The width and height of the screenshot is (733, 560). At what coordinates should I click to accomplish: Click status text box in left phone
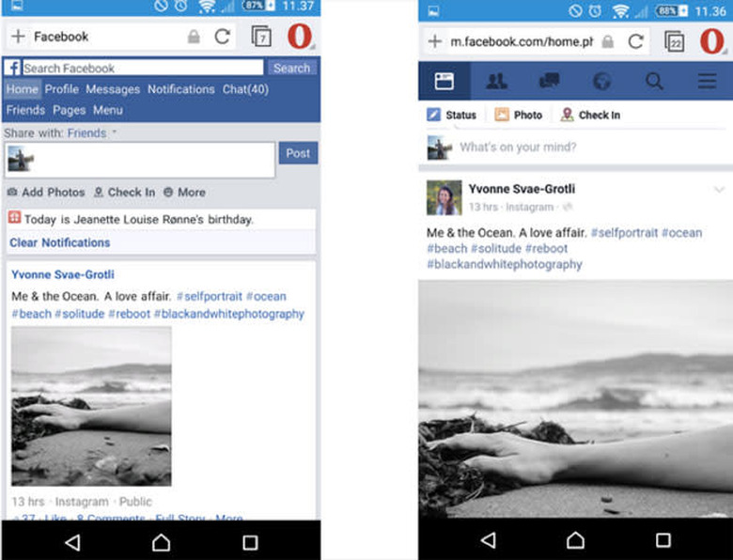click(140, 161)
